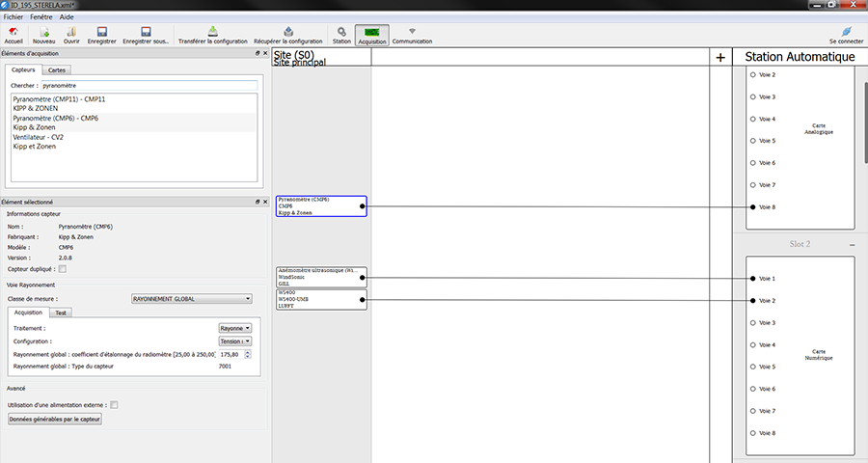
Task: Open Classe de mesure dropdown
Action: (x=191, y=299)
